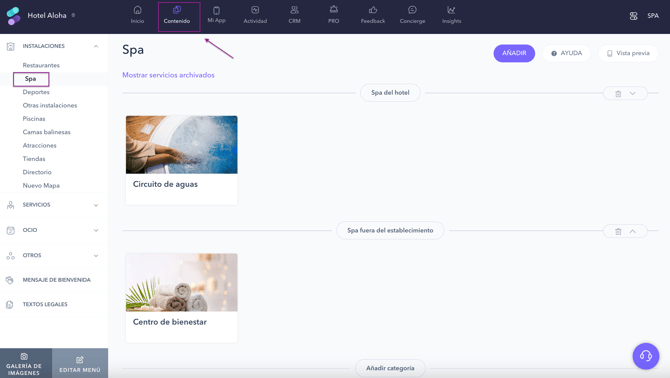Open the Inicio tab
Screen dimensions: 670x378
click(137, 15)
